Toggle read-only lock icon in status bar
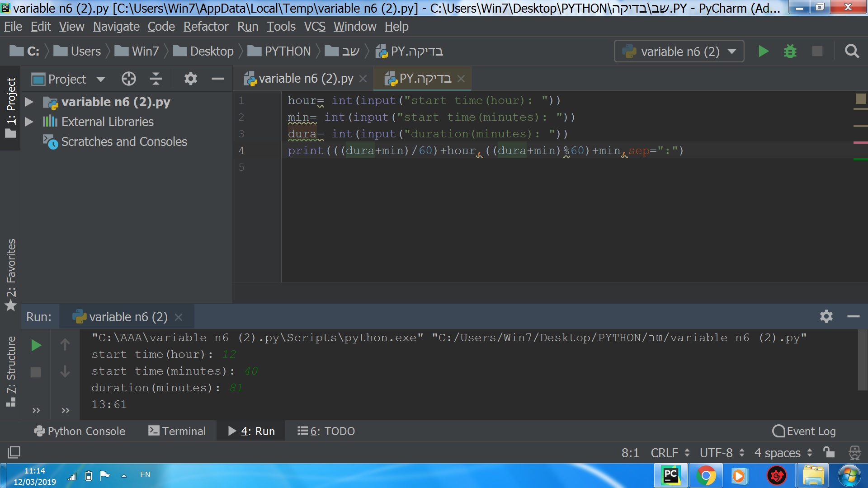The height and width of the screenshot is (488, 868). tap(829, 452)
